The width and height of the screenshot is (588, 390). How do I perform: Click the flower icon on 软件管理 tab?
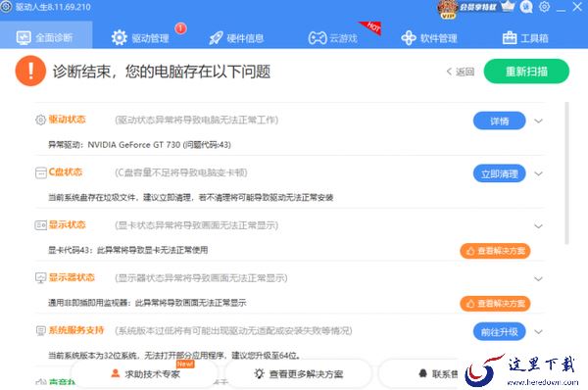pos(409,38)
